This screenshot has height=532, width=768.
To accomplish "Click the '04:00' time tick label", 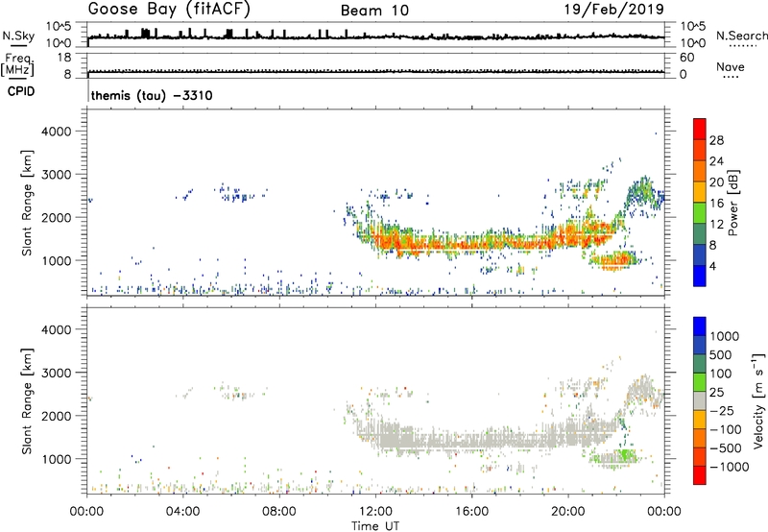I will tap(182, 512).
